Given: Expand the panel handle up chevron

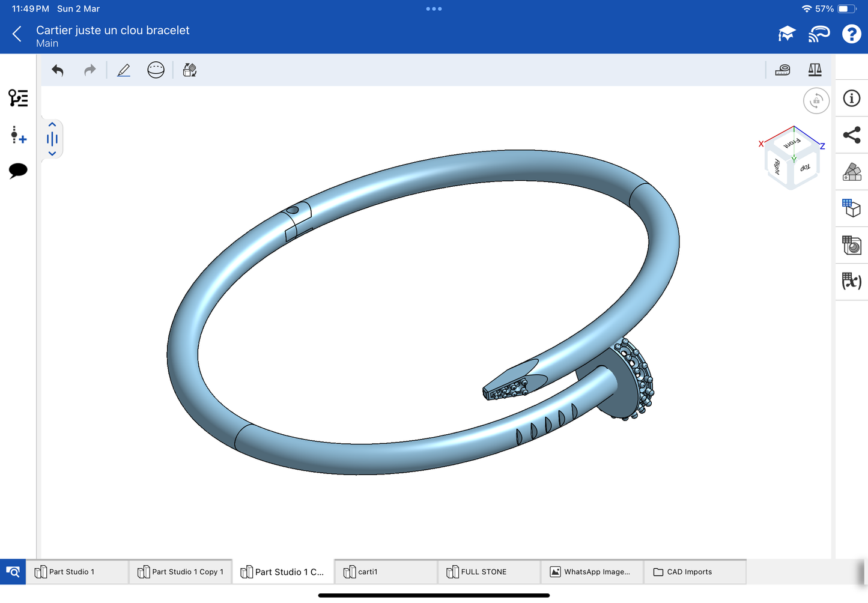Looking at the screenshot, I should 52,125.
